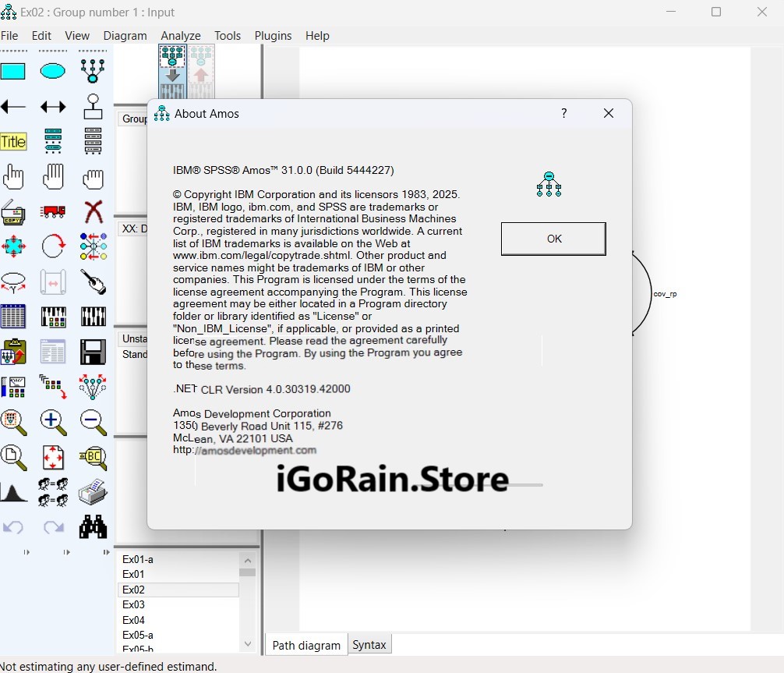Open the Analyze menu
Screen dimensions: 784x673
click(181, 36)
